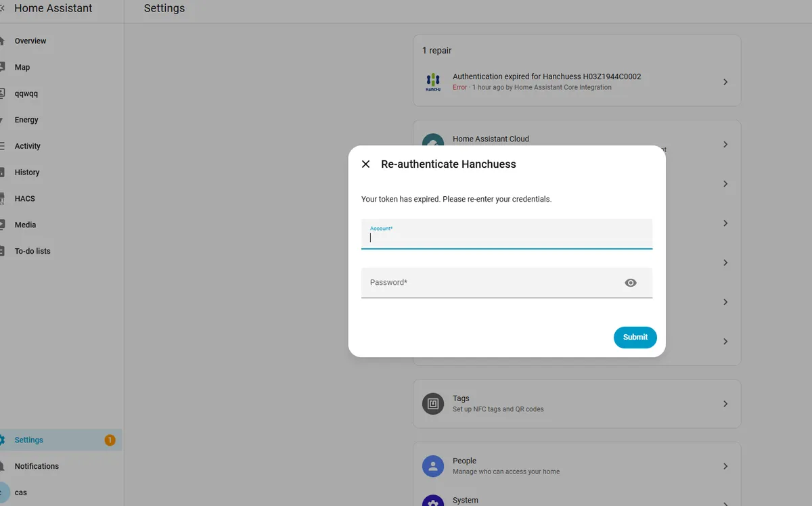Submit the re-authentication form
The width and height of the screenshot is (812, 506).
coord(635,337)
